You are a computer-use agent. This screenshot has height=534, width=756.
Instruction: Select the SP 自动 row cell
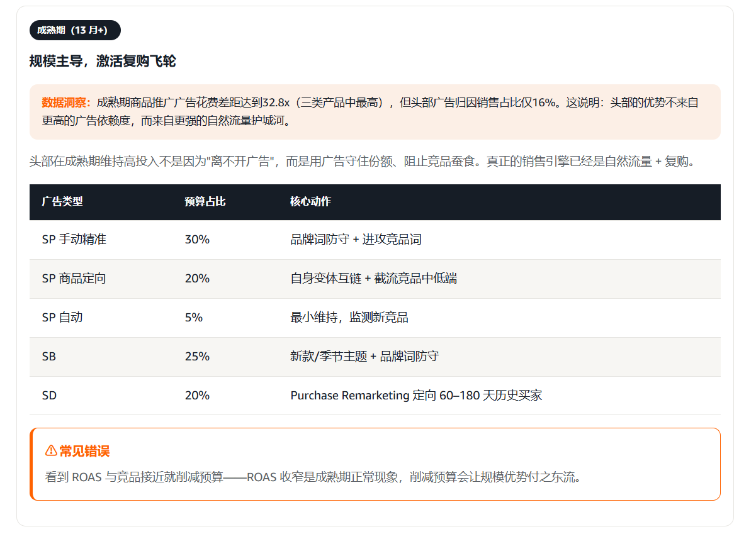tap(62, 318)
